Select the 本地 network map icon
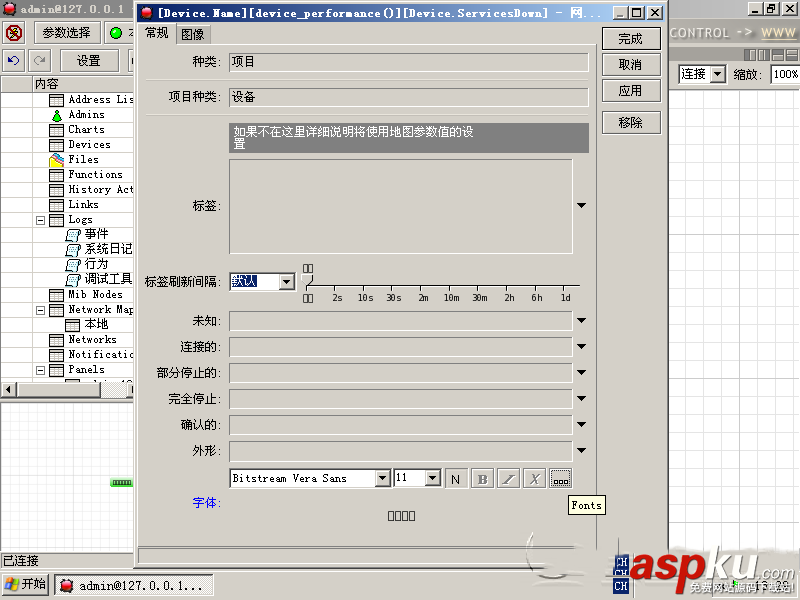Screen dimensions: 800x600 click(x=73, y=325)
